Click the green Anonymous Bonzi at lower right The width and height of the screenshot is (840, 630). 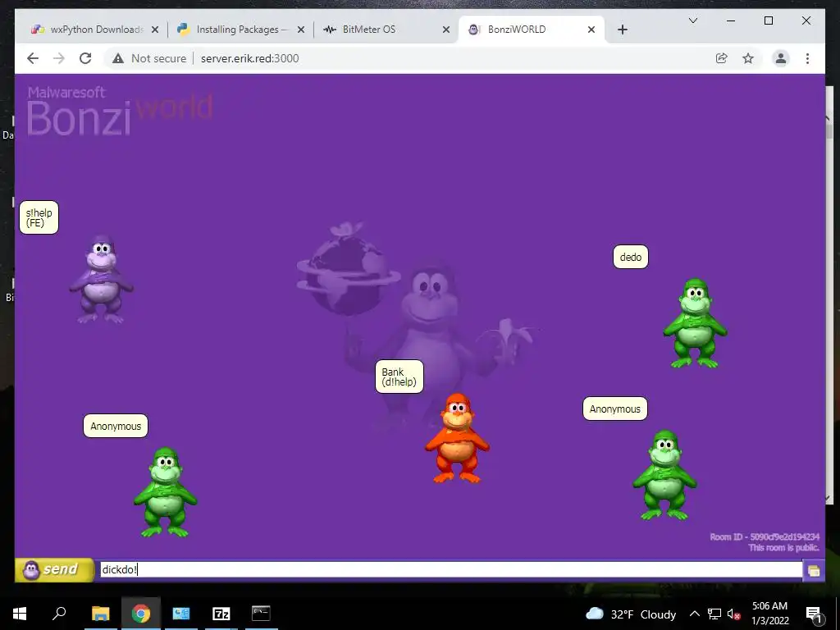click(664, 475)
